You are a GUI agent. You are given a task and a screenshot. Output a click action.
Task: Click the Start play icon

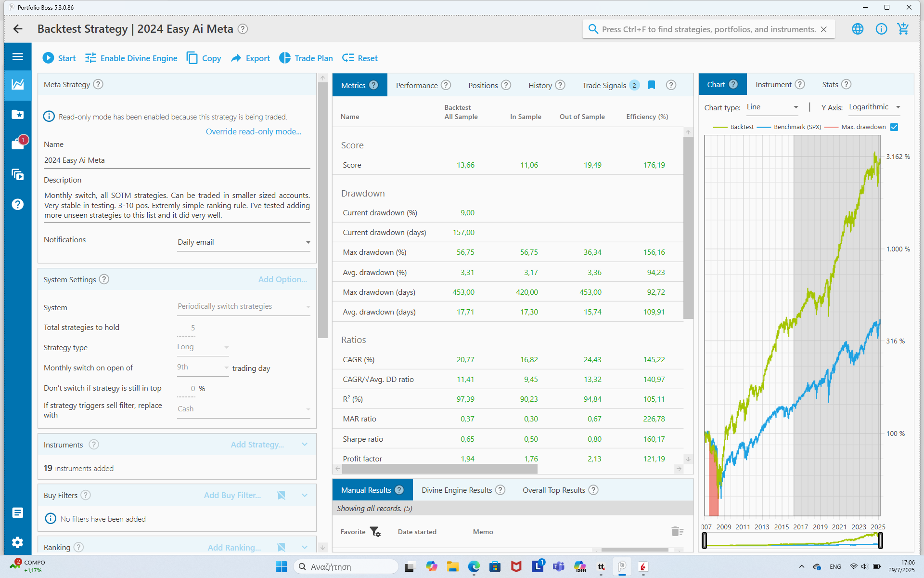click(48, 58)
